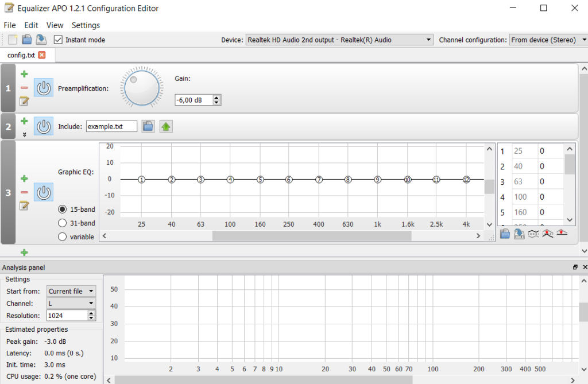Image resolution: width=588 pixels, height=384 pixels.
Task: Add new filter at bottom of list
Action: pyautogui.click(x=24, y=253)
